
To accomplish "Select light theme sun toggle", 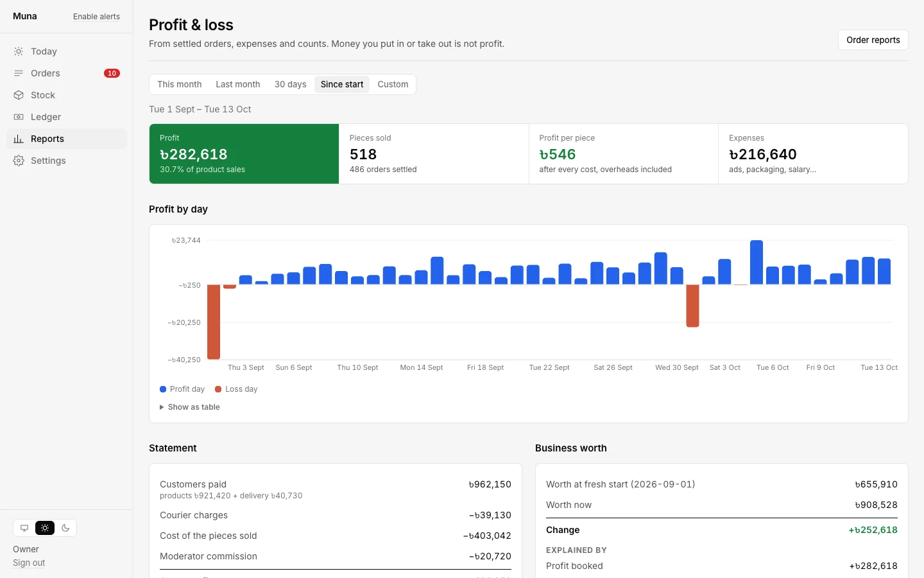I will click(x=45, y=528).
